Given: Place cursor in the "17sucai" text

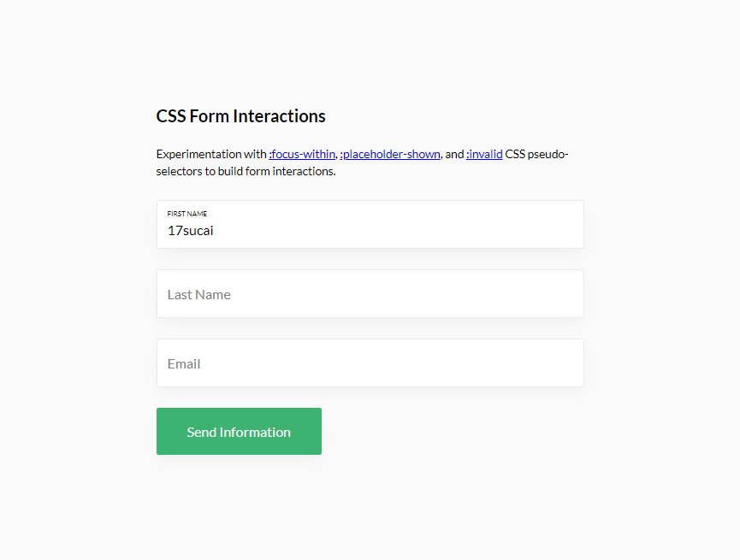Looking at the screenshot, I should pos(190,230).
